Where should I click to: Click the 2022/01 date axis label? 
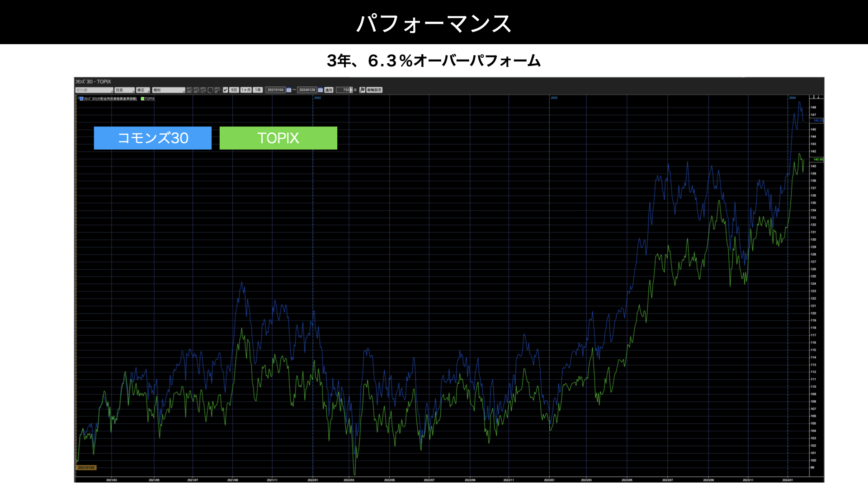312,480
